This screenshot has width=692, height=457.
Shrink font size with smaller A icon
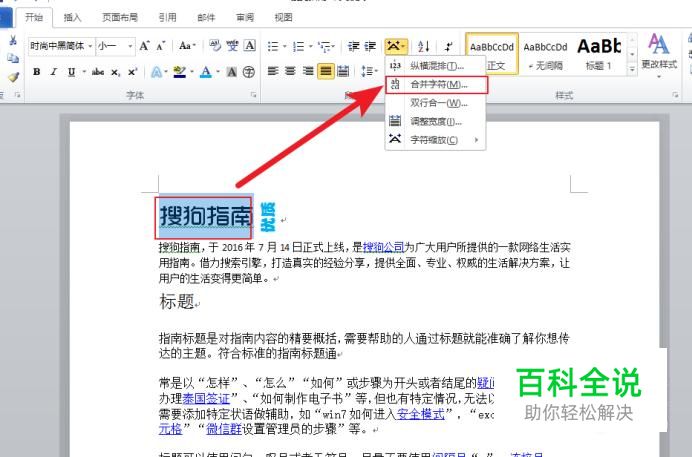tap(161, 46)
